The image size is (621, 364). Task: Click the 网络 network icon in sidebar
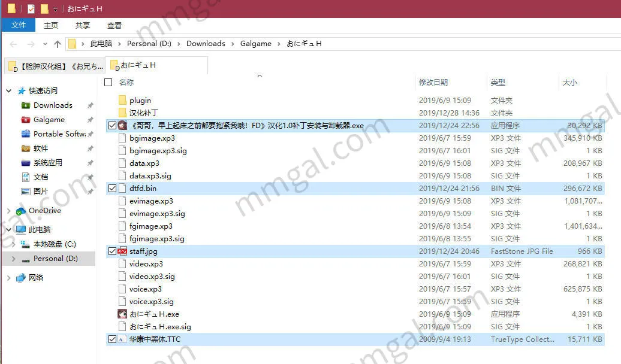pyautogui.click(x=21, y=278)
